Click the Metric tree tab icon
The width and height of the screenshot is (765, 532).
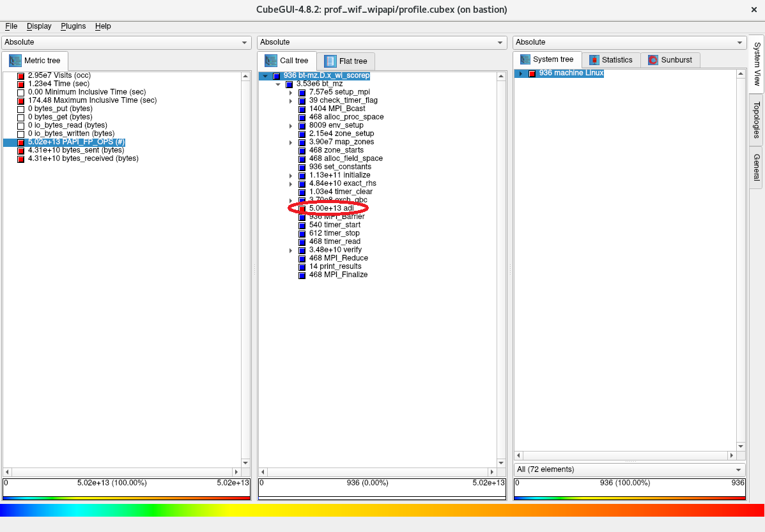15,61
